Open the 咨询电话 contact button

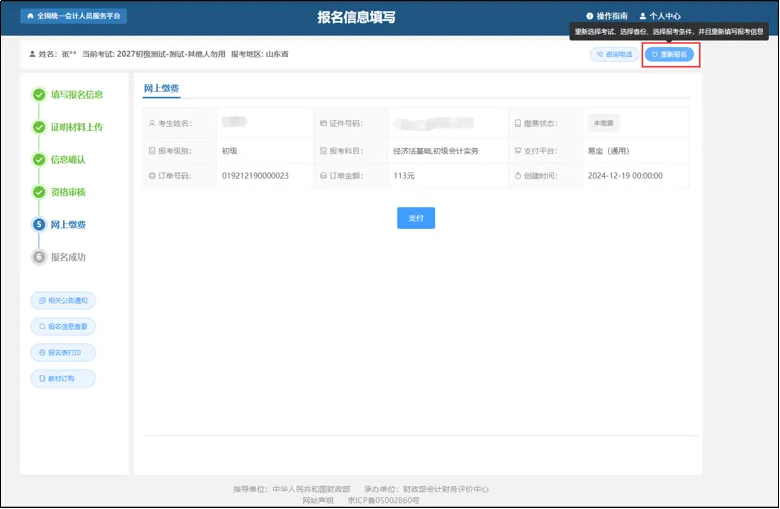point(615,54)
